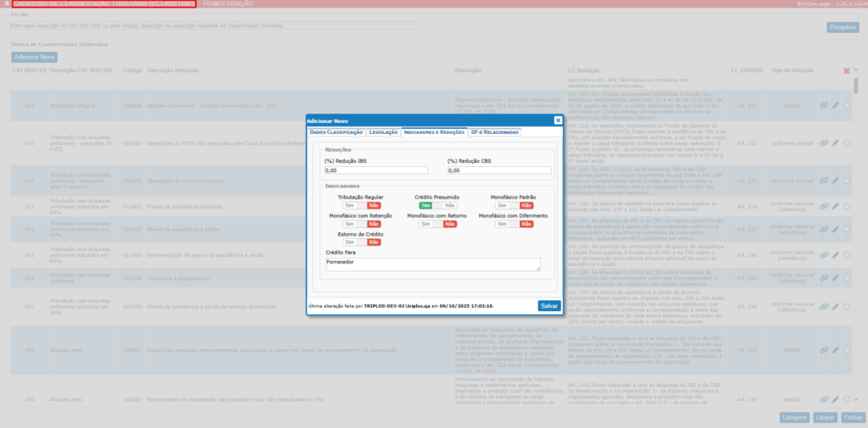The width and height of the screenshot is (868, 428).
Task: Close the Adicionar Novo dialog
Action: click(558, 120)
